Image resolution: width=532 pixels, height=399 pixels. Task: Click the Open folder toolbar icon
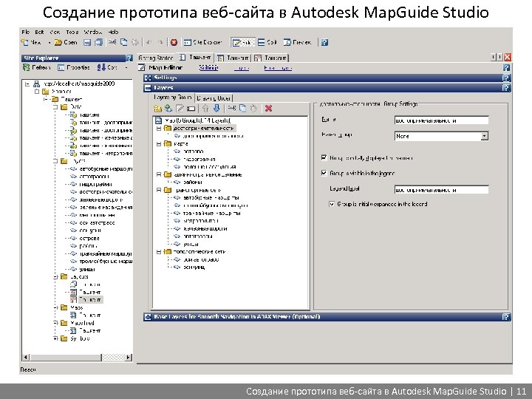tap(58, 42)
